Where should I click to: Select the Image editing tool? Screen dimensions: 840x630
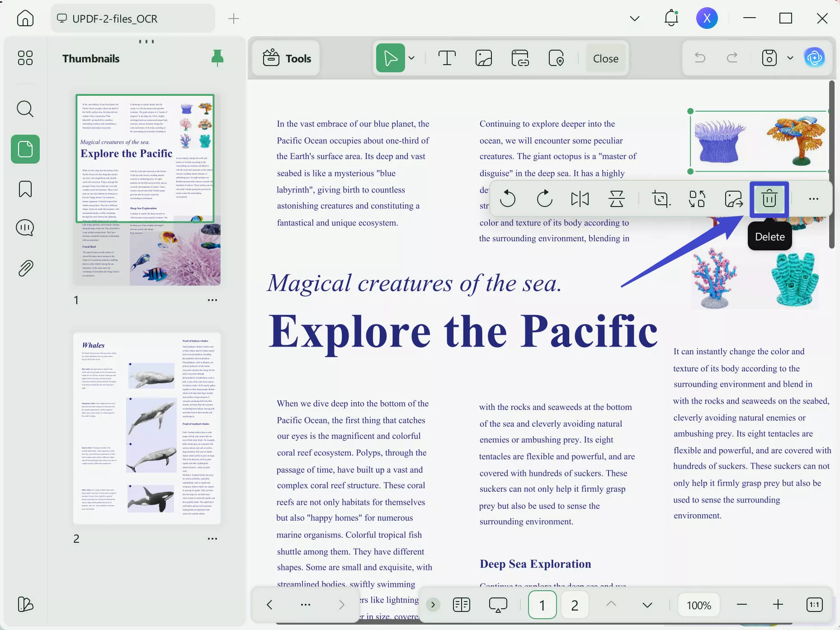pyautogui.click(x=483, y=58)
